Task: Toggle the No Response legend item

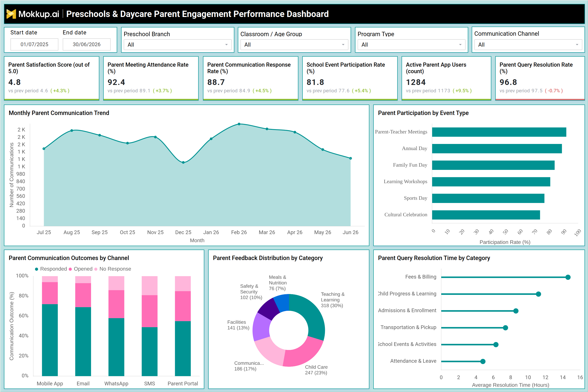Action: pos(113,269)
